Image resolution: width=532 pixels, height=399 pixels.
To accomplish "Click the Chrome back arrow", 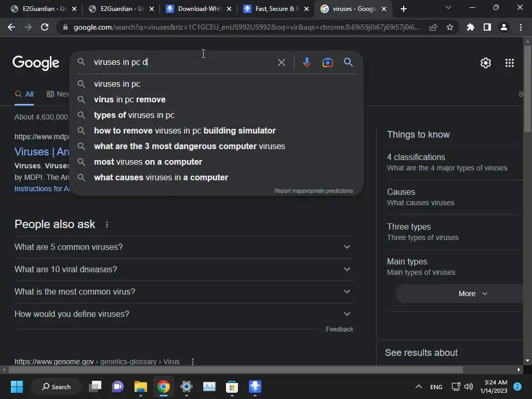I will (x=11, y=27).
